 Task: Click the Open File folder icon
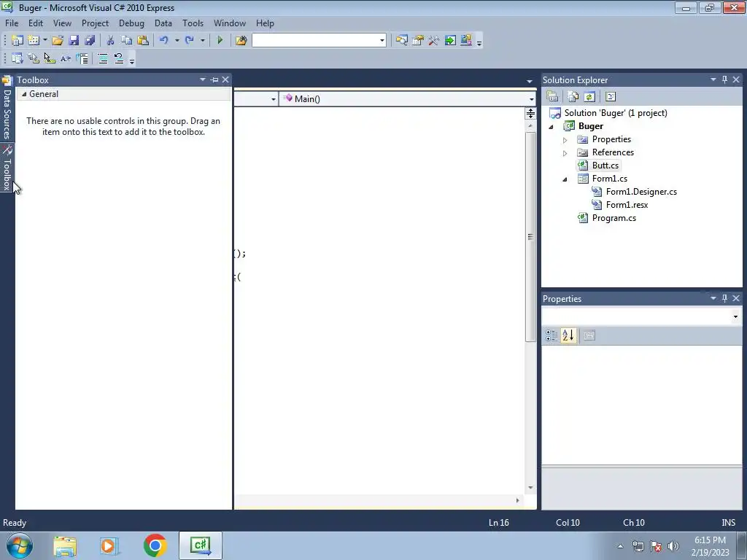[x=58, y=41]
